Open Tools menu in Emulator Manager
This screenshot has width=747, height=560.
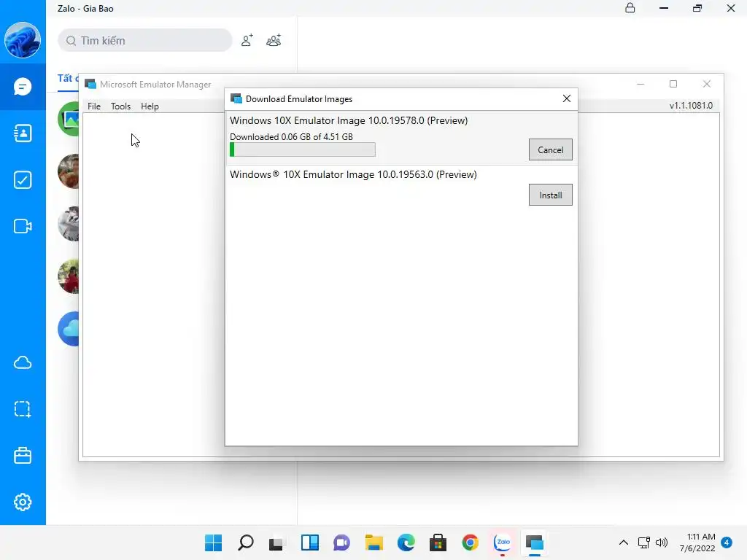(120, 106)
